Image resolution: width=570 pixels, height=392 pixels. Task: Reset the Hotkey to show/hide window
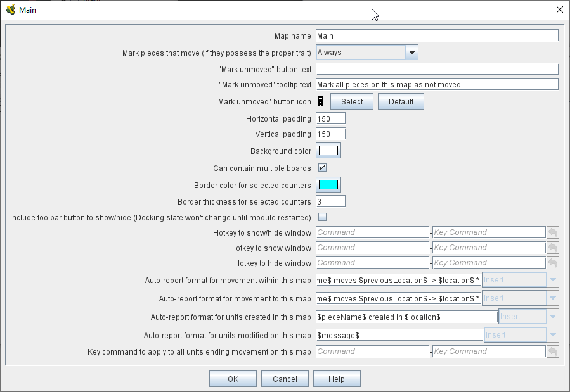552,232
